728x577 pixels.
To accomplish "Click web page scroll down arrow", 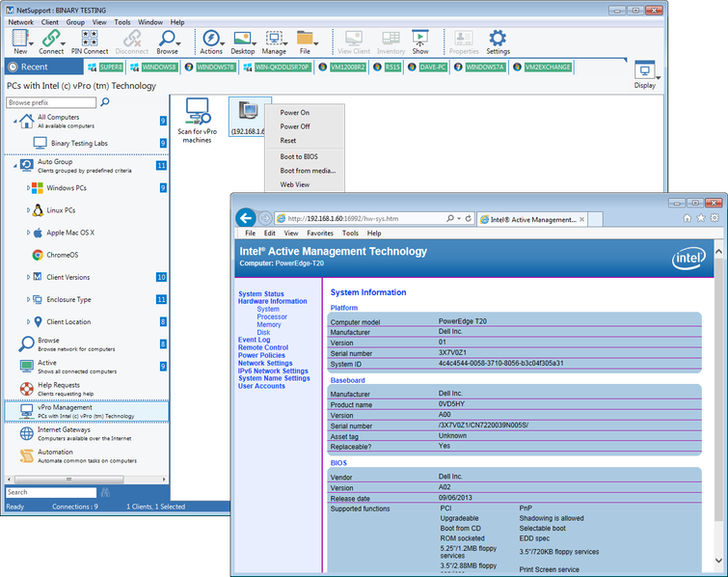I will tap(718, 560).
